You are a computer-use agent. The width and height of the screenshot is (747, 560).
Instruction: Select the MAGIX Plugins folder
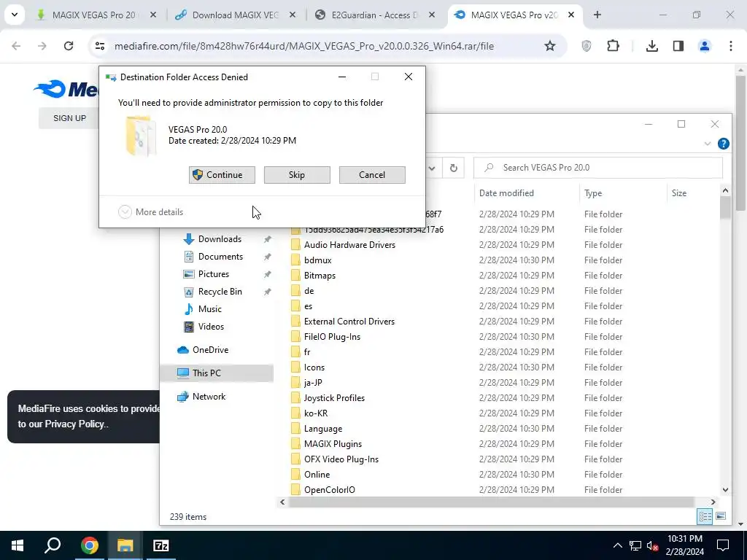333,444
